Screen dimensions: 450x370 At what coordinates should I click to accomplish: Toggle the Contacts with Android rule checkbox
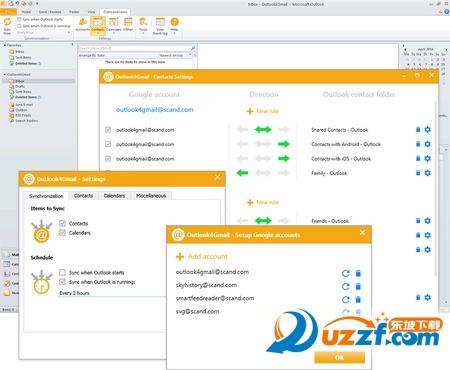point(108,144)
